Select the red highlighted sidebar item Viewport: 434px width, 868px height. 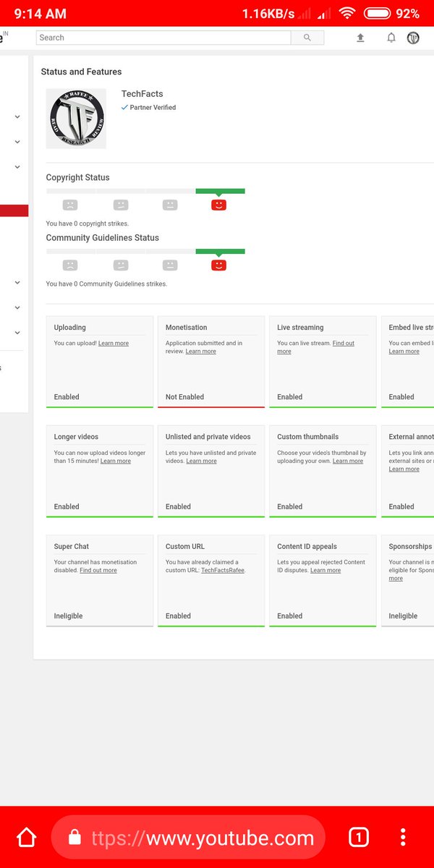(14, 210)
